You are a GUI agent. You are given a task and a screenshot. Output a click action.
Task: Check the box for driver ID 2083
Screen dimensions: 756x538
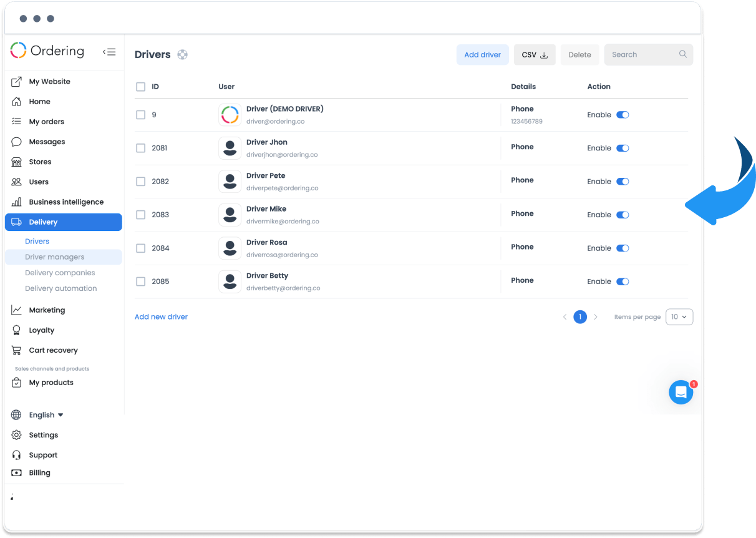point(140,215)
